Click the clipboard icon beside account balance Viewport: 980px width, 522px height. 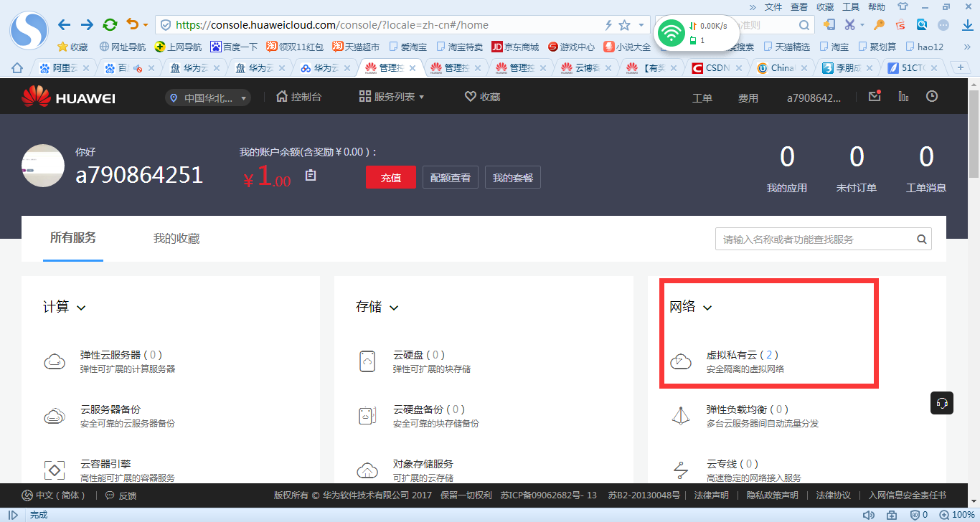[311, 175]
